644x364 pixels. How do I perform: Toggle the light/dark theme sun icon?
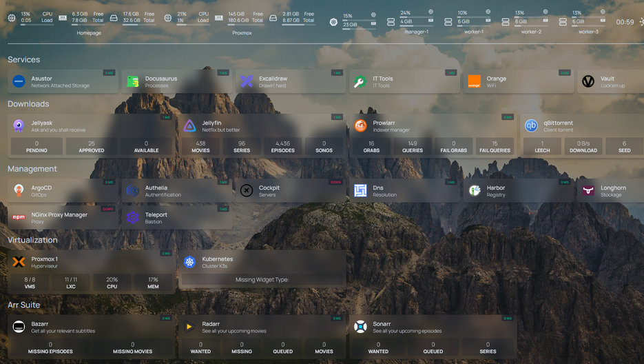tap(641, 22)
